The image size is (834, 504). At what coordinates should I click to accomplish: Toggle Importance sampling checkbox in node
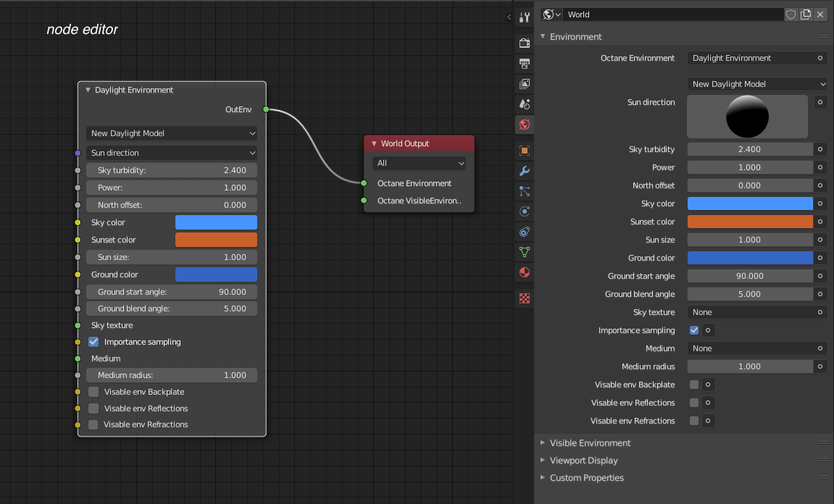[93, 342]
